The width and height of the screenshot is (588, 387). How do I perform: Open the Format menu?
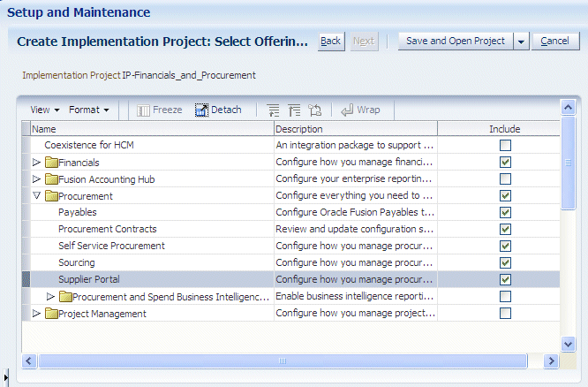tap(89, 110)
